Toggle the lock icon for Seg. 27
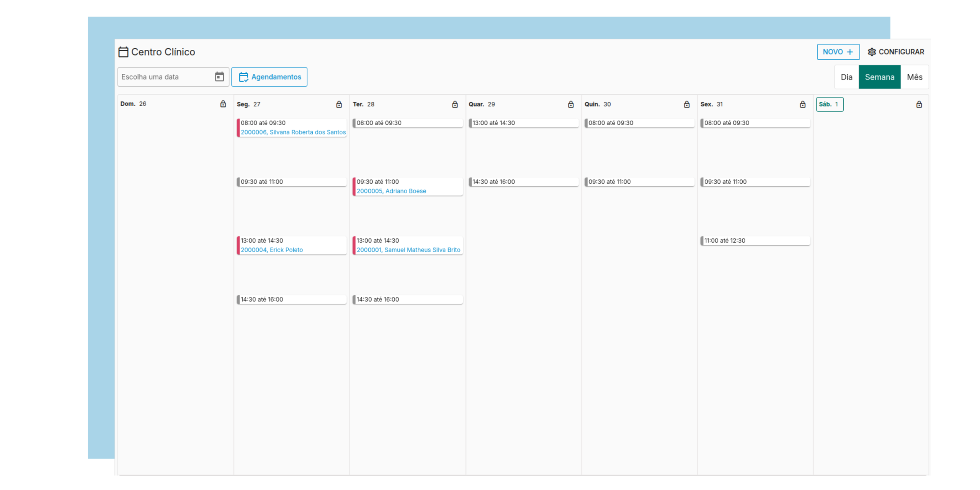 (339, 104)
